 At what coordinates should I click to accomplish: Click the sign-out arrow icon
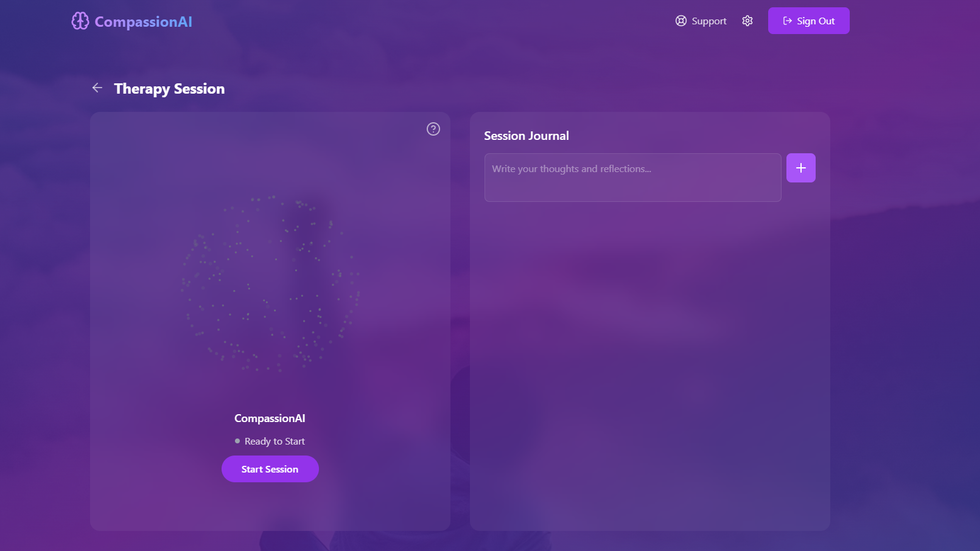(788, 21)
